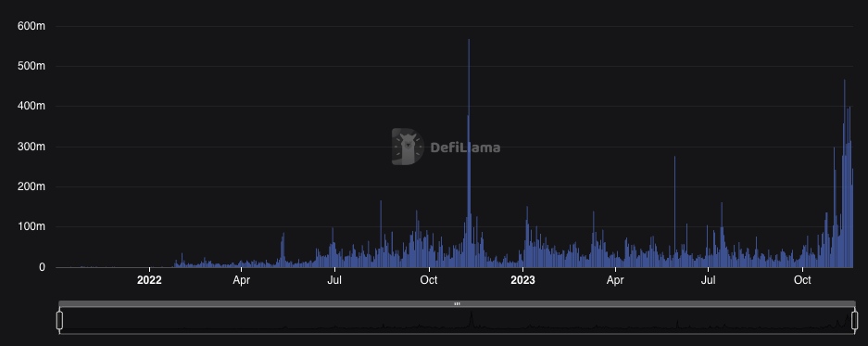Image resolution: width=868 pixels, height=346 pixels.
Task: Click the 0 y-axis label
Action: tap(42, 267)
